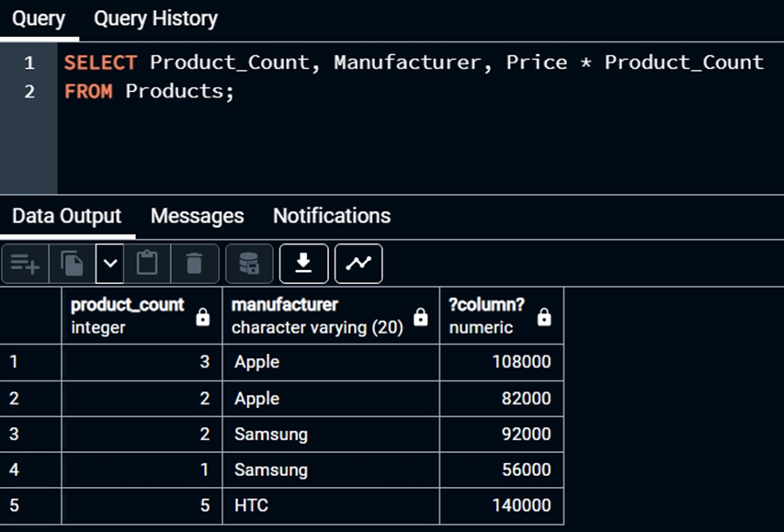Viewport: 784px width, 532px height.
Task: Click the Add row toolbar icon
Action: click(x=25, y=265)
